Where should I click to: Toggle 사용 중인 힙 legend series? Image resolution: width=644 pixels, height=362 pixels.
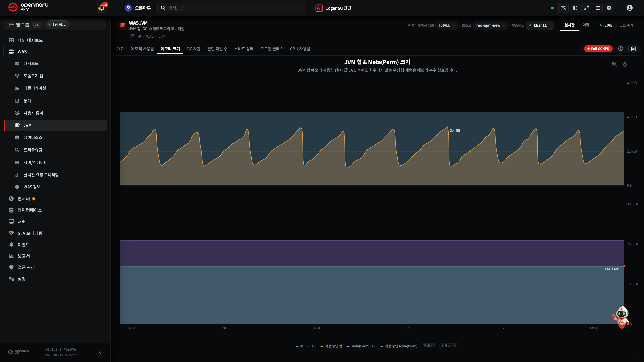331,346
